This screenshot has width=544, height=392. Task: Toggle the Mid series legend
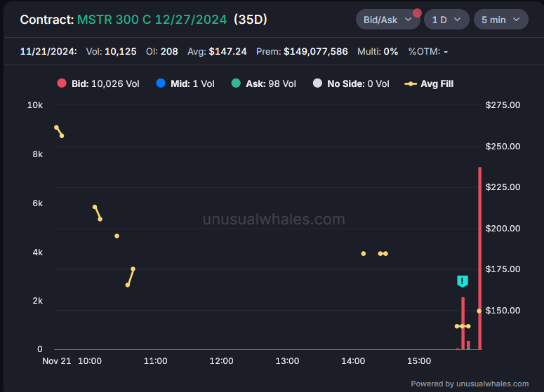click(x=185, y=83)
